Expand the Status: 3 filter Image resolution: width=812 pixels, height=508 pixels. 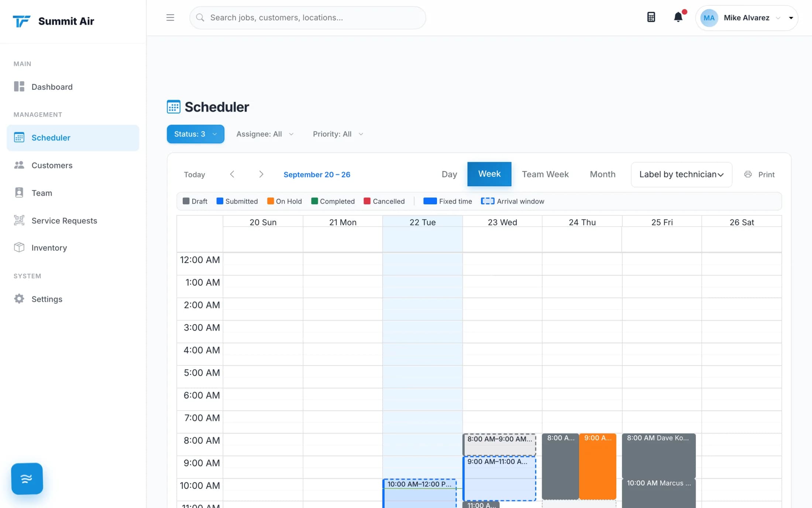click(x=196, y=134)
